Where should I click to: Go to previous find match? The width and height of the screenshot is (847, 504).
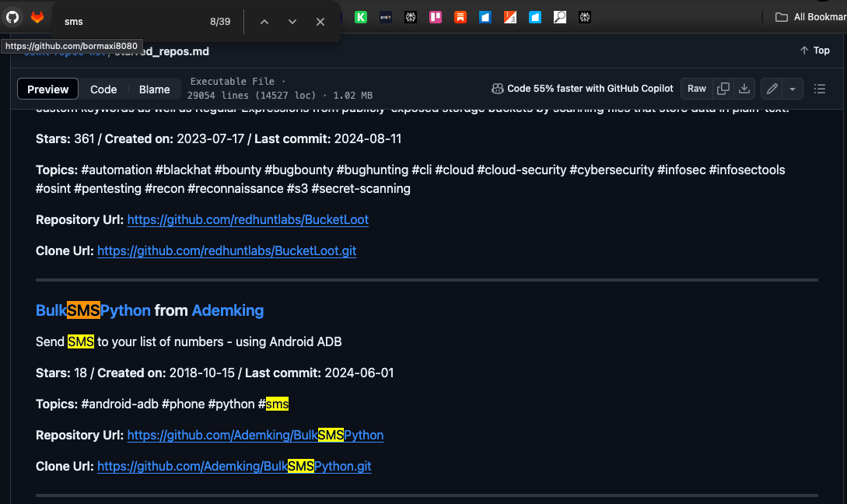click(x=264, y=22)
